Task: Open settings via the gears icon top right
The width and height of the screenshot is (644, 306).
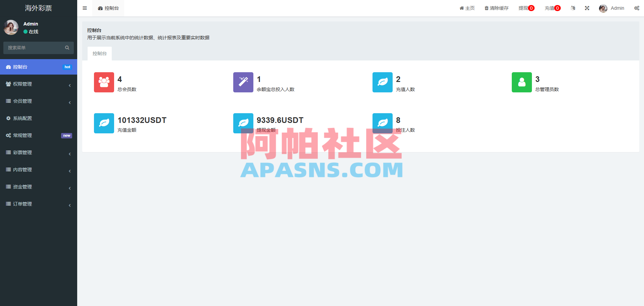Action: click(637, 8)
